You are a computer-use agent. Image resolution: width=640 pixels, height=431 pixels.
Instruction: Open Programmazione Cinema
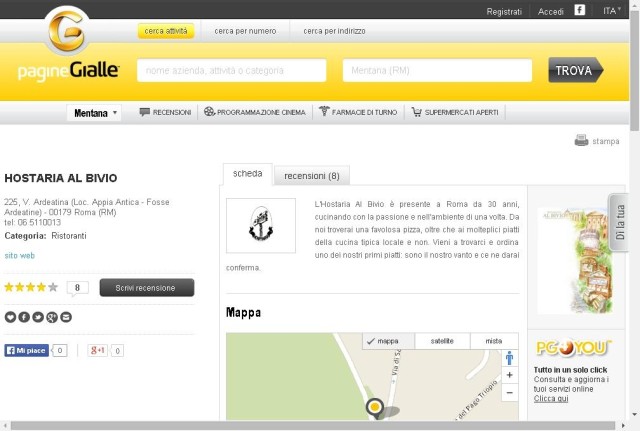(255, 112)
